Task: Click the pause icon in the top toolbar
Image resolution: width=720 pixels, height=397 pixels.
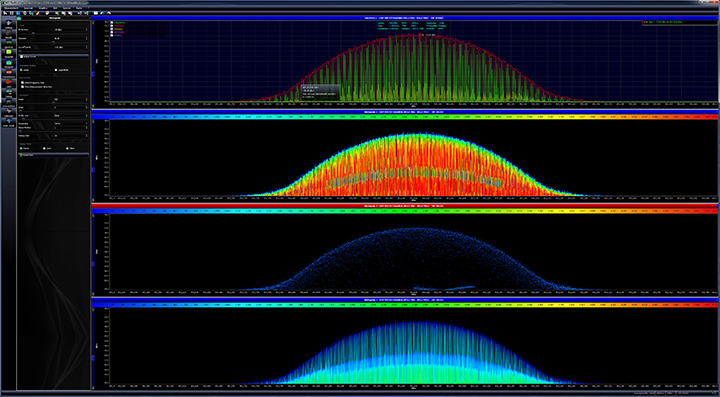Action: pyautogui.click(x=11, y=13)
